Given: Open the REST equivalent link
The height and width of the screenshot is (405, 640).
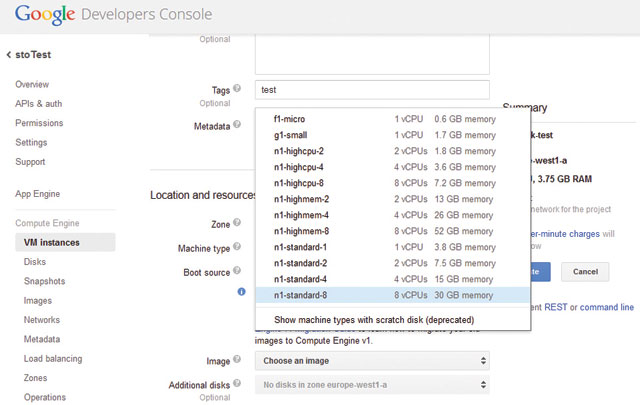Looking at the screenshot, I should click(x=556, y=307).
